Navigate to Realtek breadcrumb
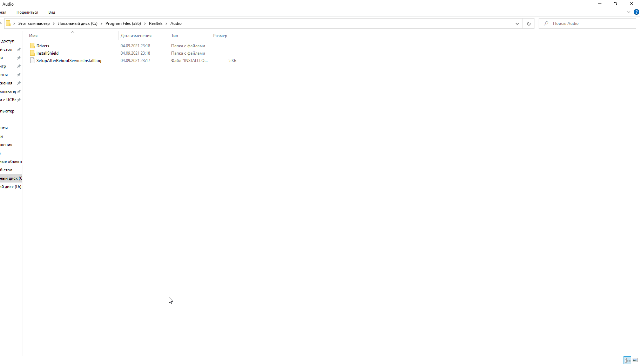Screen dimensions: 640x364 click(x=156, y=23)
